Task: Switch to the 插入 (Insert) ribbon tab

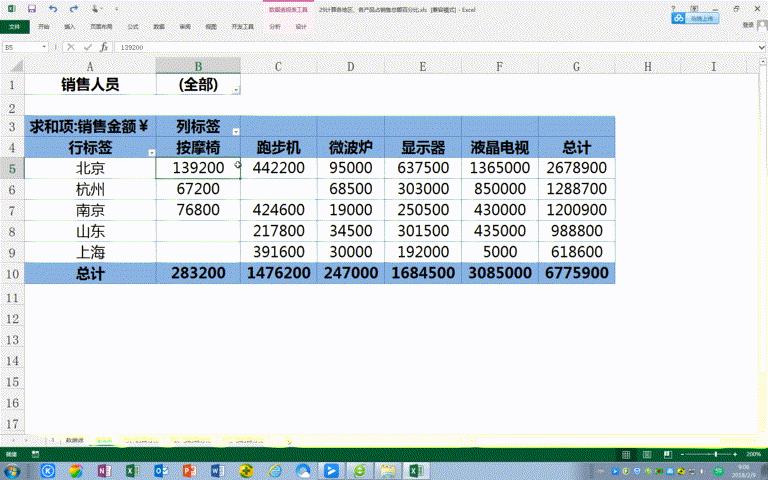Action: click(70, 26)
